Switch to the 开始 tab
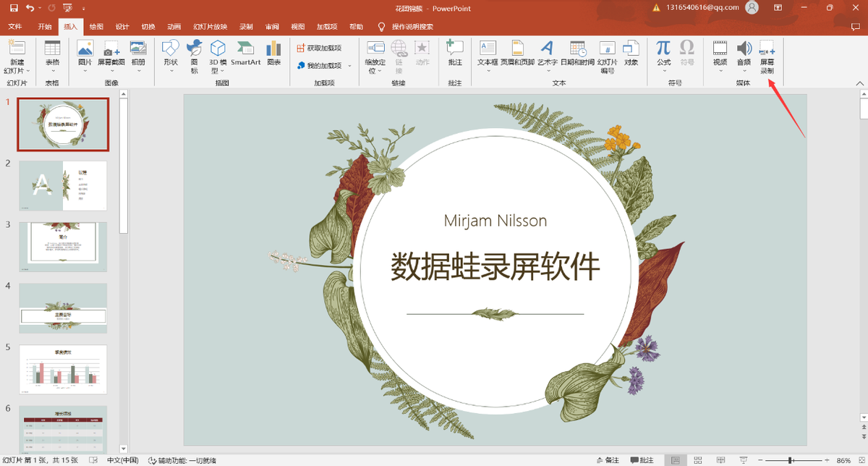Image resolution: width=868 pixels, height=466 pixels. click(x=45, y=27)
